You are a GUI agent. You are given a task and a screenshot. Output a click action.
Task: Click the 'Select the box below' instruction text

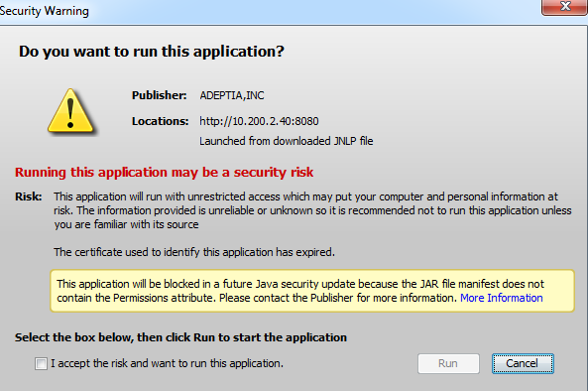pyautogui.click(x=180, y=337)
